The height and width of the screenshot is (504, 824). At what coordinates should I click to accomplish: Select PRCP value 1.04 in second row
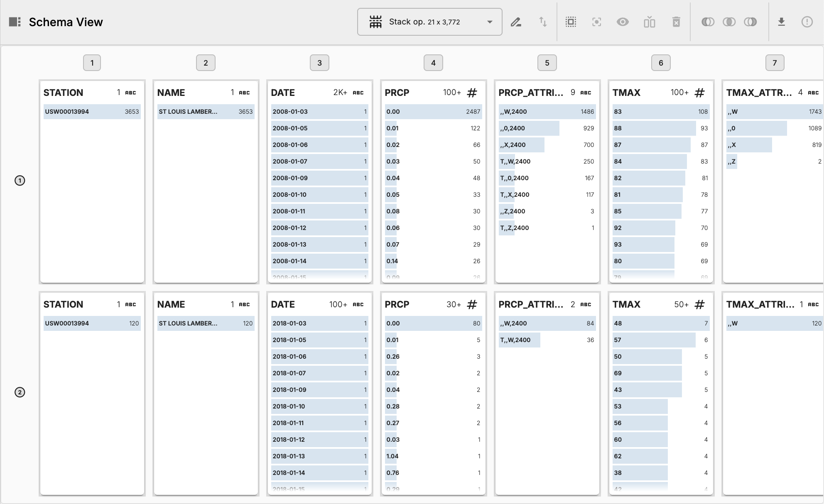click(x=433, y=456)
